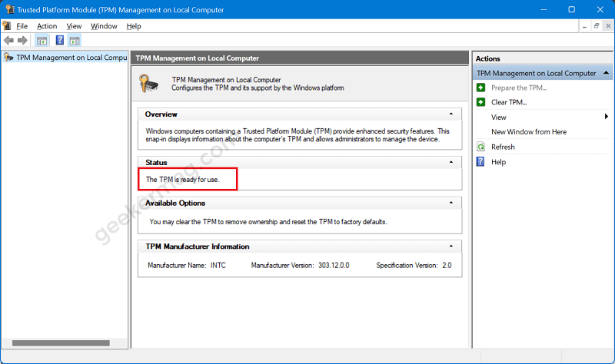
Task: Click the green Clear TPM arrow icon
Action: click(481, 102)
